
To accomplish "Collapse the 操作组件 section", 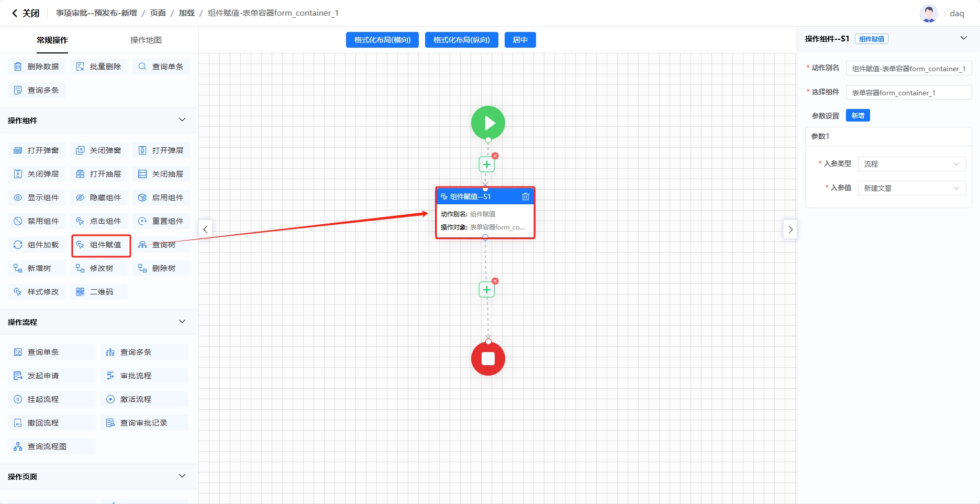I will point(182,120).
